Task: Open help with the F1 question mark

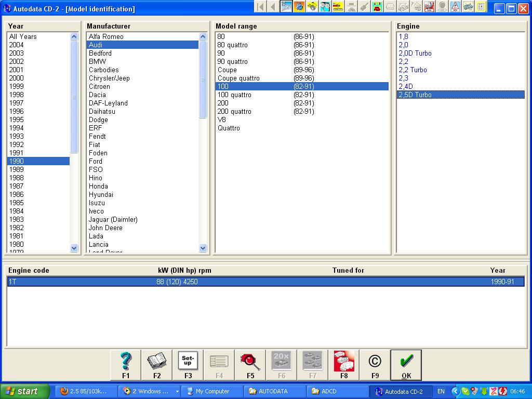Action: tap(126, 365)
